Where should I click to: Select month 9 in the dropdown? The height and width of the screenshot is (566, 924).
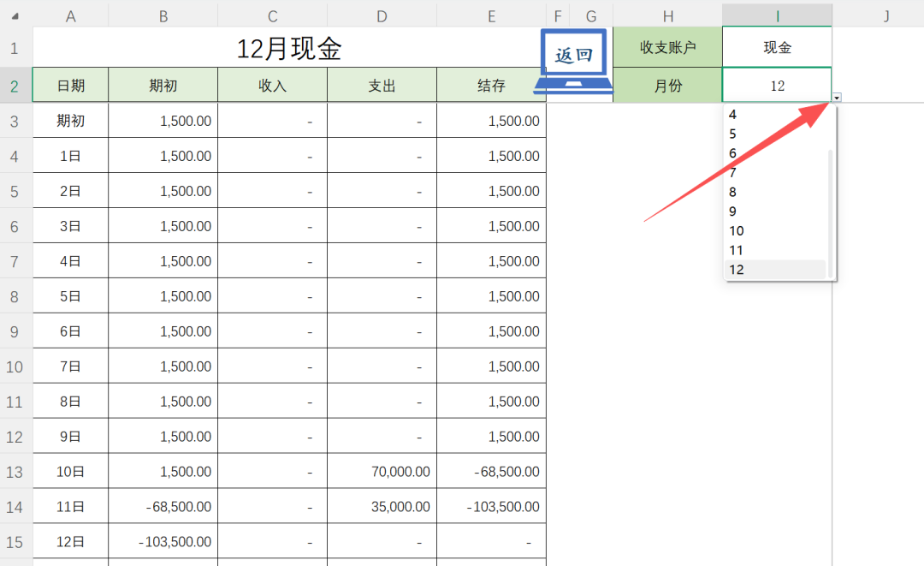coord(733,212)
